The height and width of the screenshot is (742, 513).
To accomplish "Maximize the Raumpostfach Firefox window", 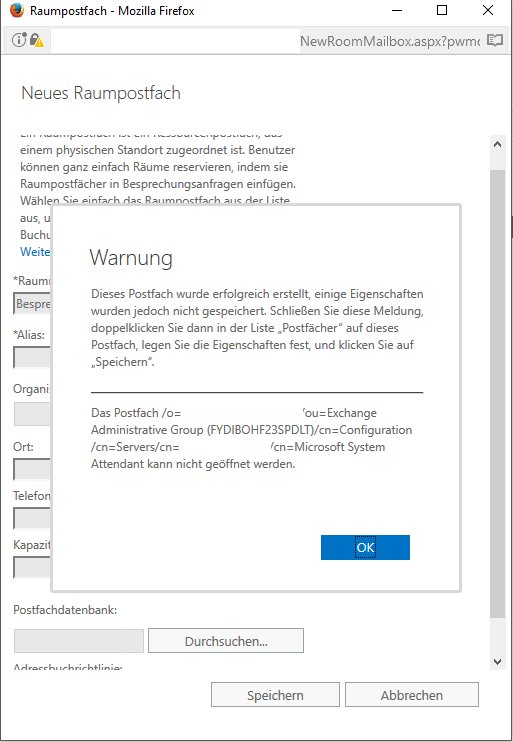I will point(442,10).
